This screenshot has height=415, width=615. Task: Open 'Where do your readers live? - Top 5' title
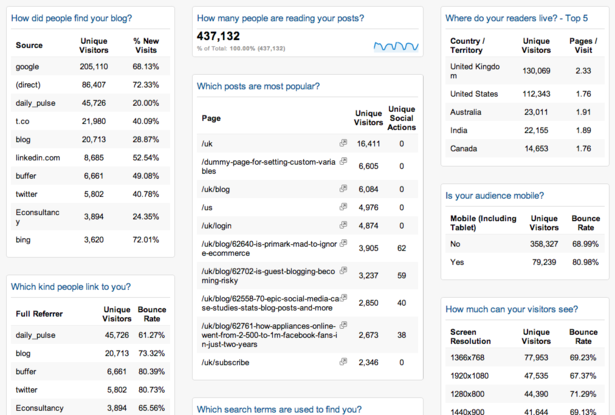coord(514,19)
